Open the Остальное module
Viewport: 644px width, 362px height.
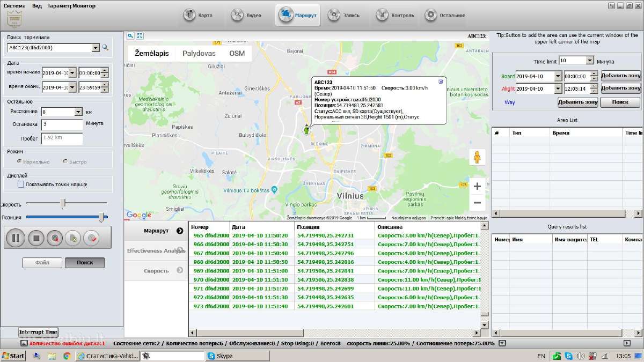444,15
